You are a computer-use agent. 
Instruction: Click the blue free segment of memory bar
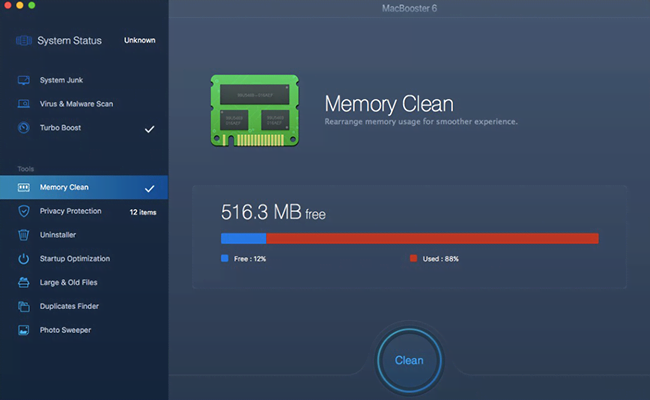pos(244,238)
